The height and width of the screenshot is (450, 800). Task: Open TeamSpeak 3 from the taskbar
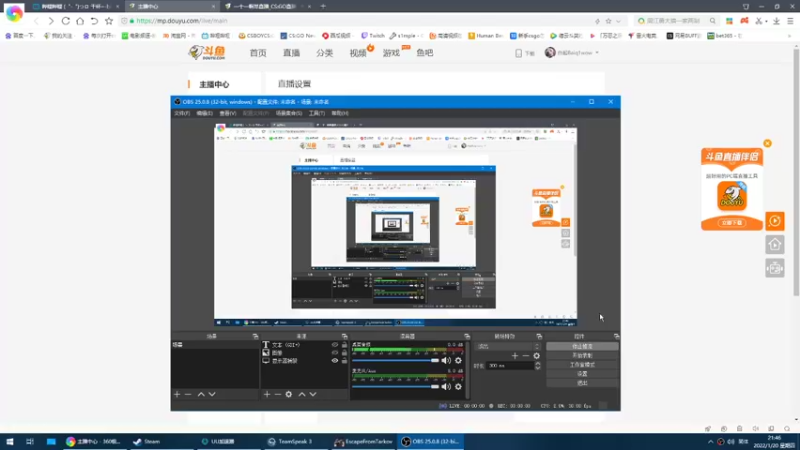pos(296,441)
